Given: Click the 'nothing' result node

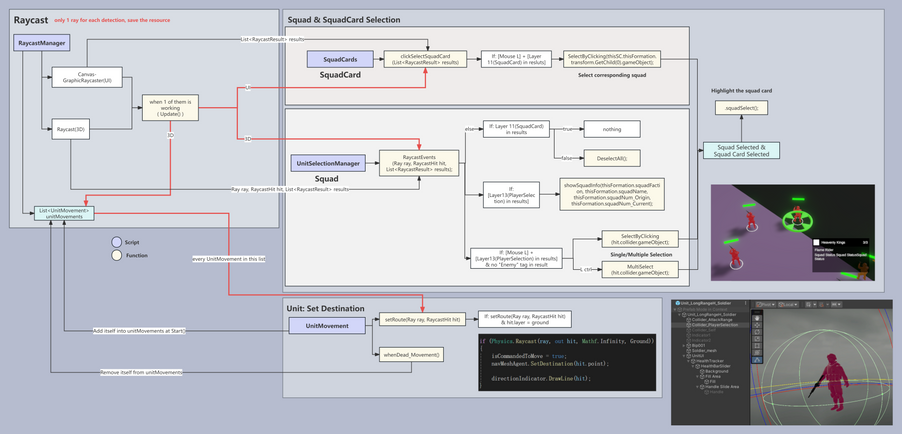Looking at the screenshot, I should pyautogui.click(x=611, y=129).
